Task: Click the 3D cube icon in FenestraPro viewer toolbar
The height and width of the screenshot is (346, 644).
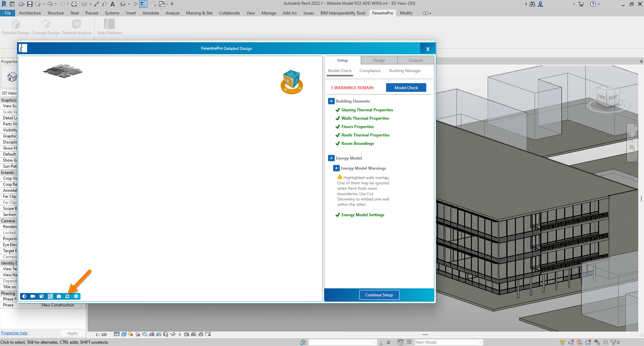Action: click(42, 296)
